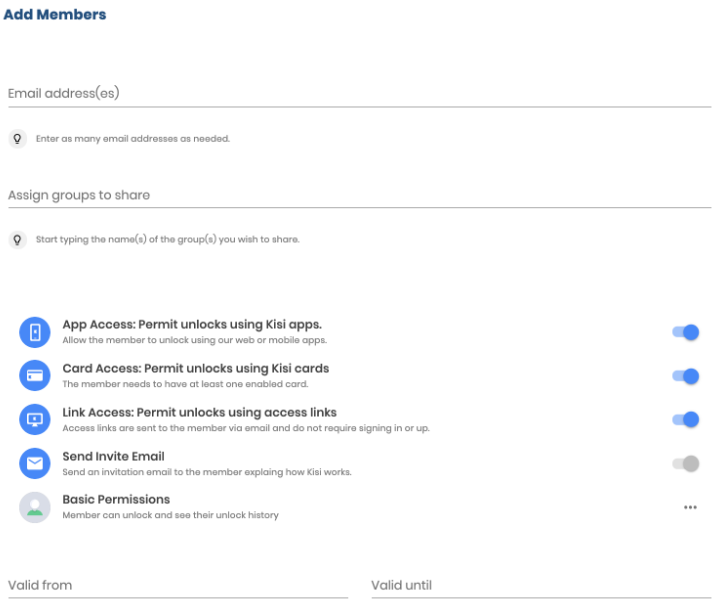This screenshot has width=720, height=610.
Task: Open the Assign groups to share field
Action: (360, 196)
